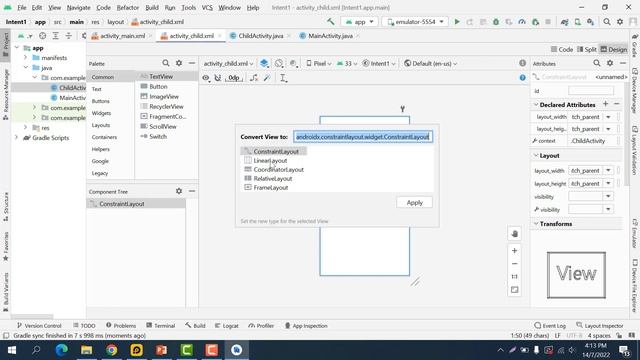Viewport: 640px width, 360px height.
Task: Toggle autoconnect magnet icon
Action: [218, 78]
